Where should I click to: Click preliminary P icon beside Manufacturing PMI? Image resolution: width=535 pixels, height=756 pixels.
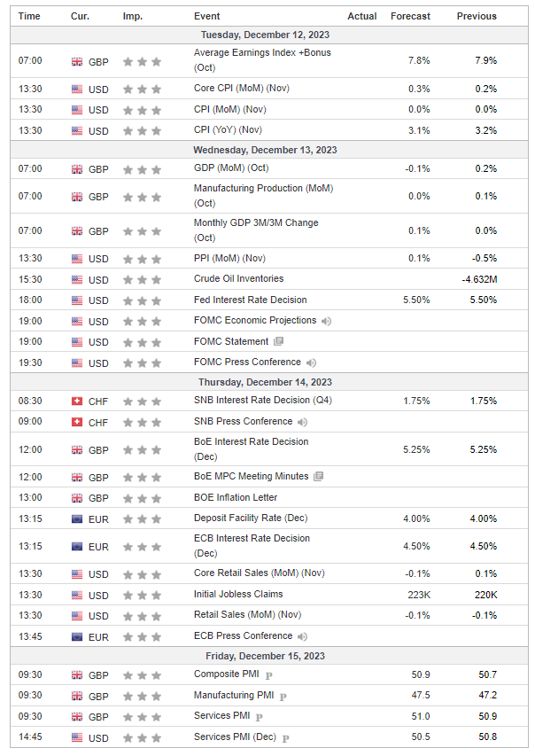point(283,697)
